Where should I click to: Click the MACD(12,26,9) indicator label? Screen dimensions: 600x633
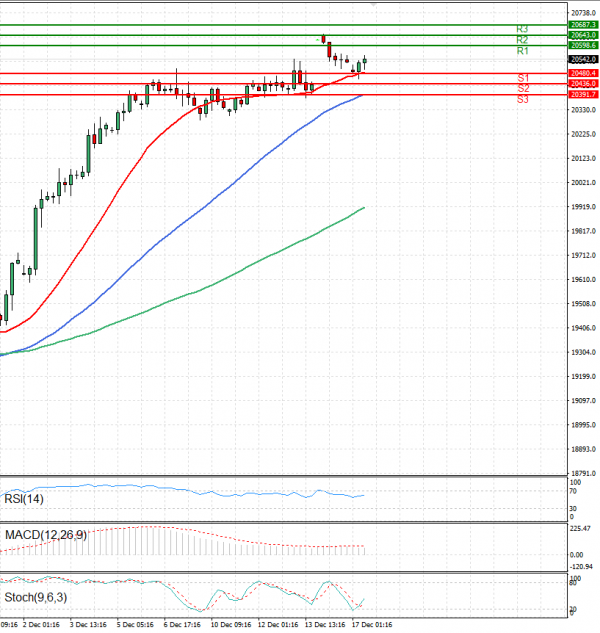[46, 535]
